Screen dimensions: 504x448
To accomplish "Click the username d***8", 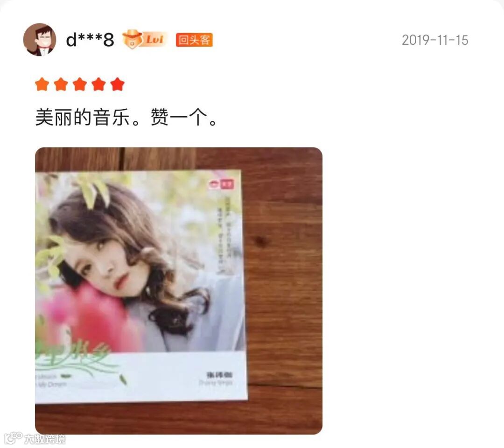I will tap(90, 40).
